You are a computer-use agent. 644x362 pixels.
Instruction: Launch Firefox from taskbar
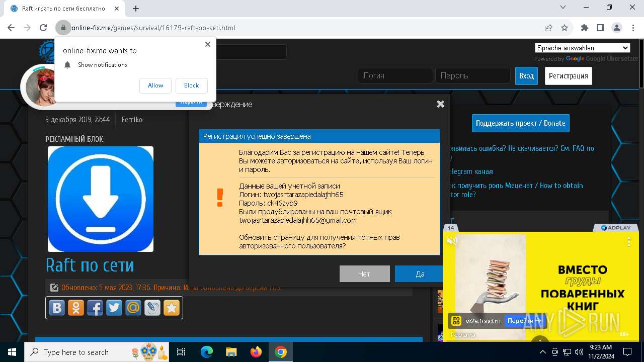[256, 352]
